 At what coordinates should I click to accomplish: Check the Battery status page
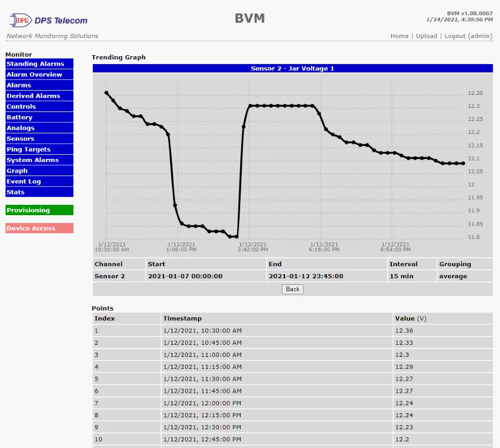pos(39,117)
